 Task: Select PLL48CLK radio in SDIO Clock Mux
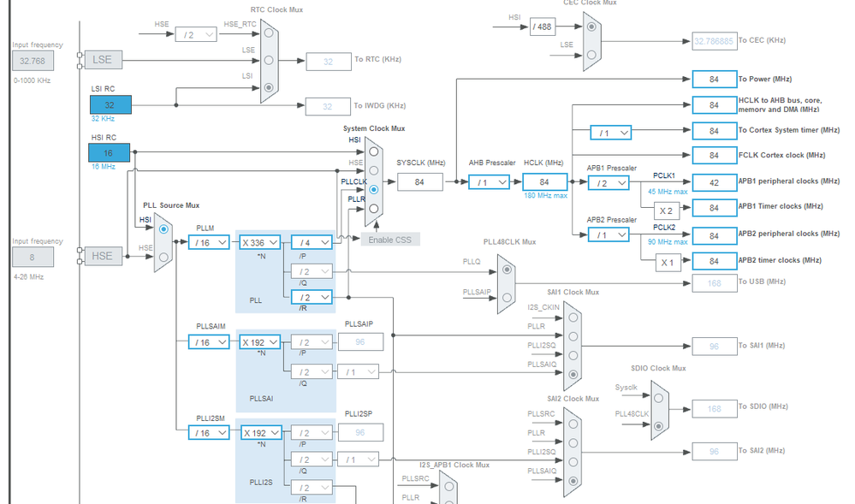pyautogui.click(x=659, y=426)
